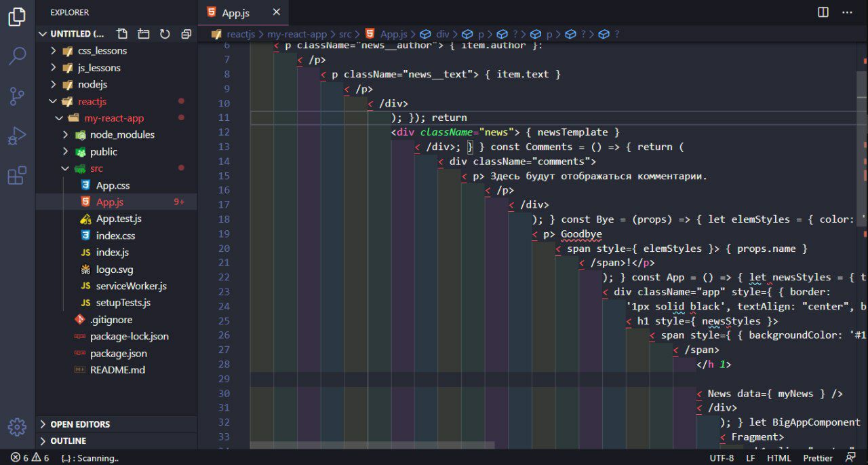This screenshot has height=465, width=868.
Task: Click reactjs in the breadcrumb path
Action: pos(241,34)
